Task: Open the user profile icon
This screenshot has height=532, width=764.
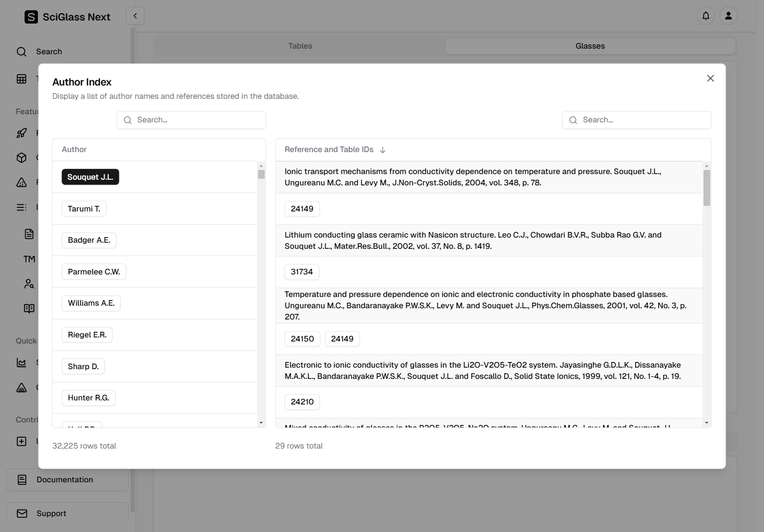Action: point(728,16)
